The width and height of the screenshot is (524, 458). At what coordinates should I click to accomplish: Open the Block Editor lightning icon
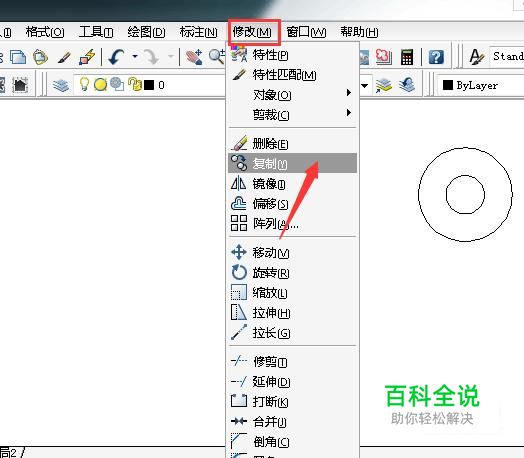(x=87, y=57)
